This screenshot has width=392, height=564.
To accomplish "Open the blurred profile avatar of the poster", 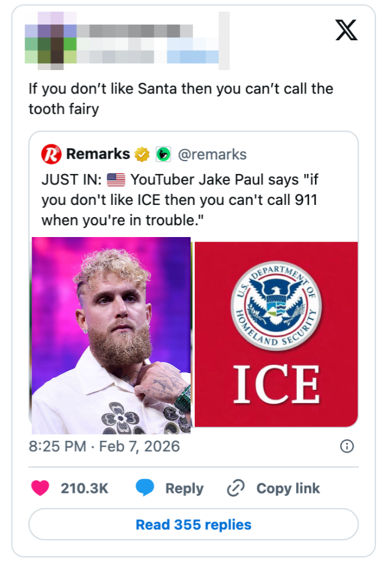I will (51, 37).
